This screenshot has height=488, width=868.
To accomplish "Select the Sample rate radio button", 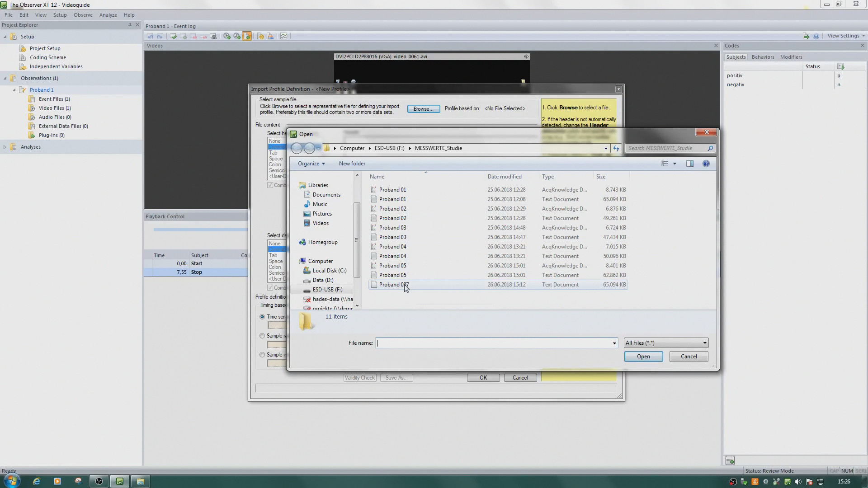I will [x=262, y=336].
